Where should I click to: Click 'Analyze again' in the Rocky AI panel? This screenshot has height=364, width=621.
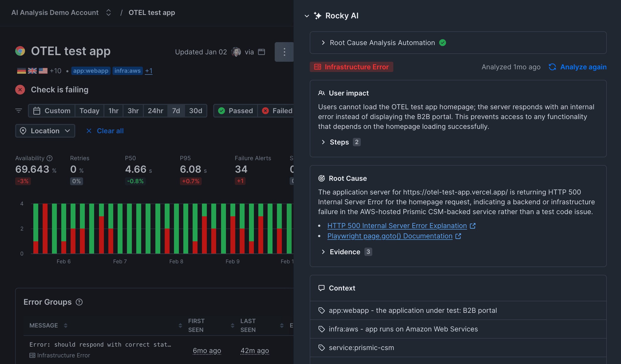584,67
